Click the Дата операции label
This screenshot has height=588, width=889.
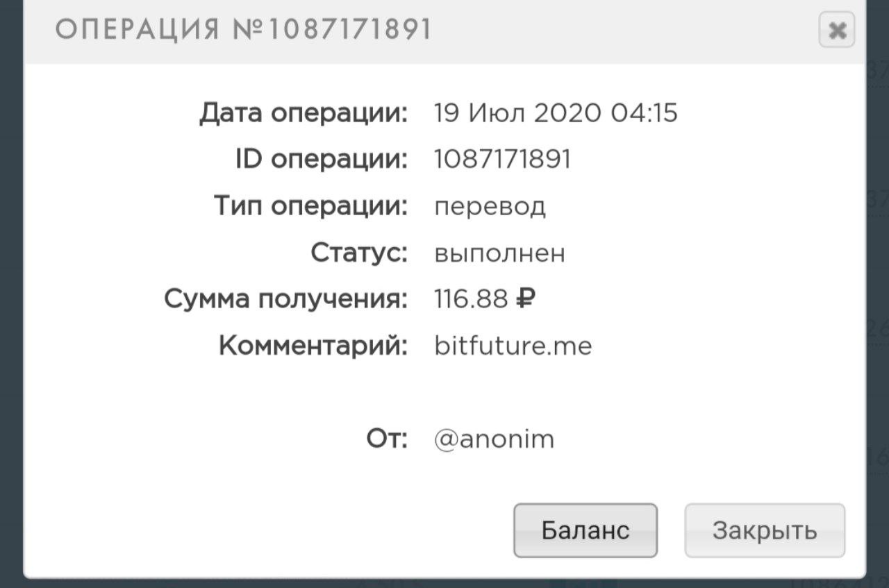point(304,113)
